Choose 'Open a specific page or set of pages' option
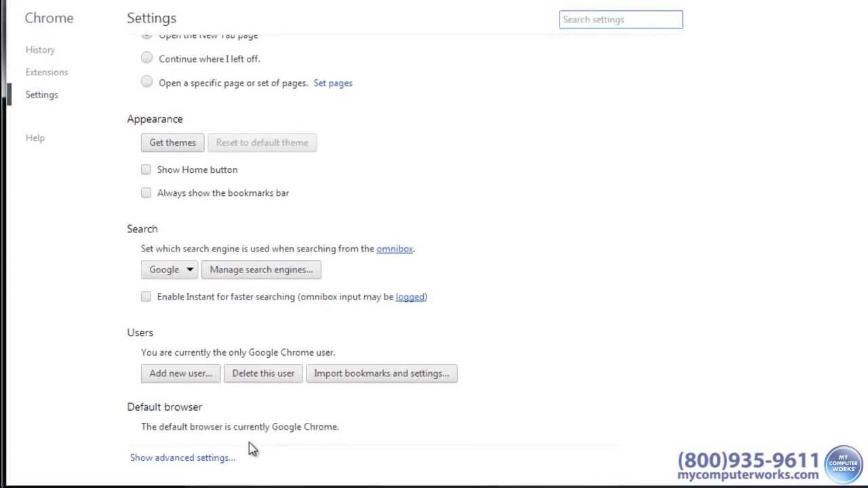The height and width of the screenshot is (488, 868). point(146,82)
